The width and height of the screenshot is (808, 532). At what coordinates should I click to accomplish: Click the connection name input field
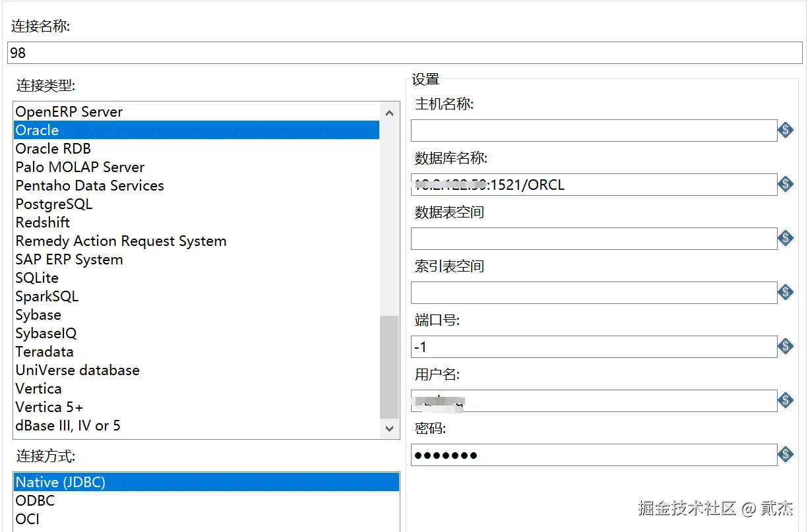point(405,53)
